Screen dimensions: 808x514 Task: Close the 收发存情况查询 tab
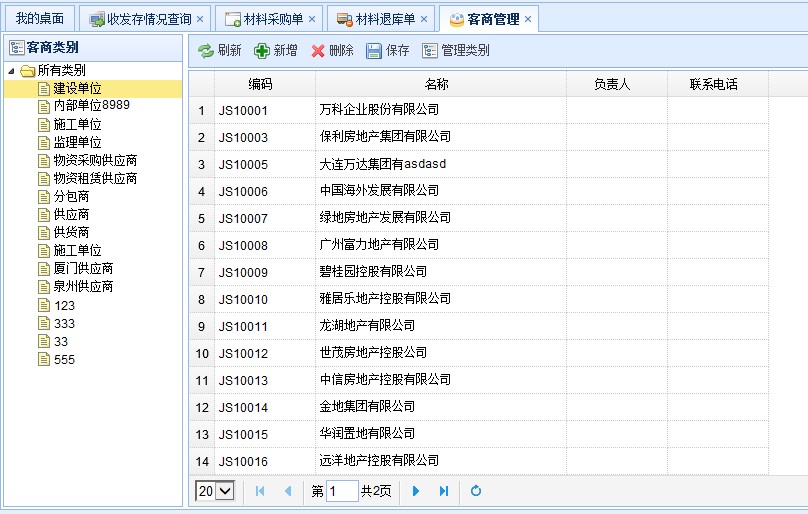(200, 20)
